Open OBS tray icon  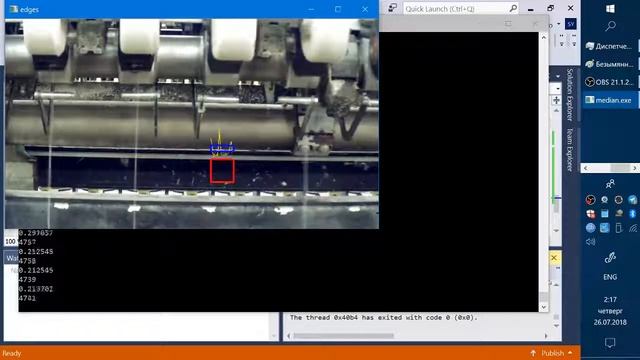click(x=590, y=200)
